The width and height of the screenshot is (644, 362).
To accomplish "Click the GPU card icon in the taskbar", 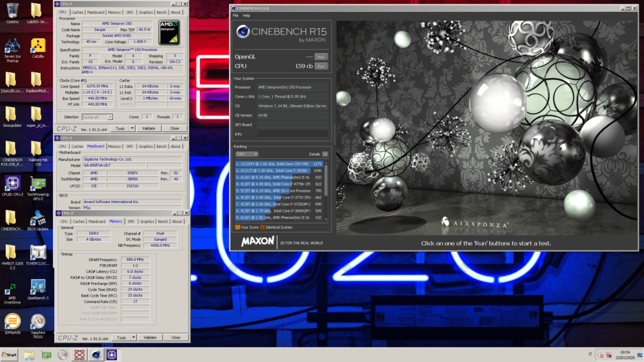I will [46, 355].
